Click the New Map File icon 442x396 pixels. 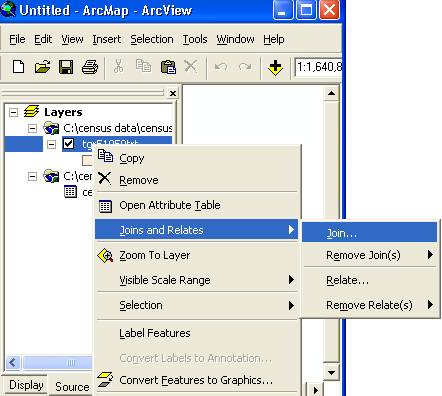click(18, 67)
